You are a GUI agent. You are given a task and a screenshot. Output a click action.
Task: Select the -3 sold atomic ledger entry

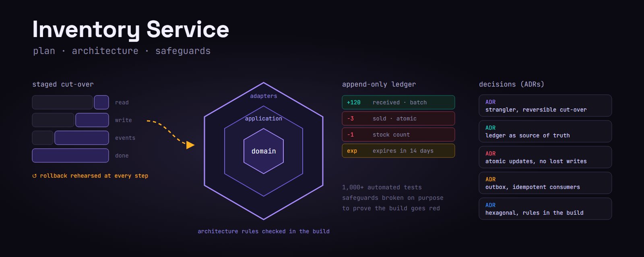click(398, 118)
